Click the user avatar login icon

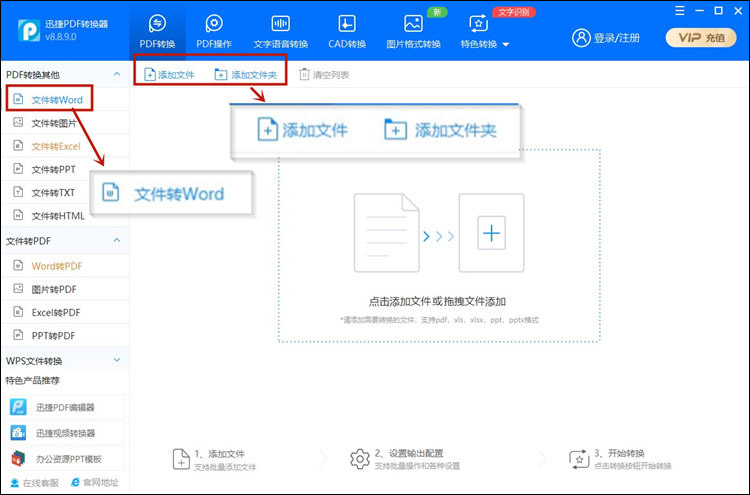[x=581, y=38]
